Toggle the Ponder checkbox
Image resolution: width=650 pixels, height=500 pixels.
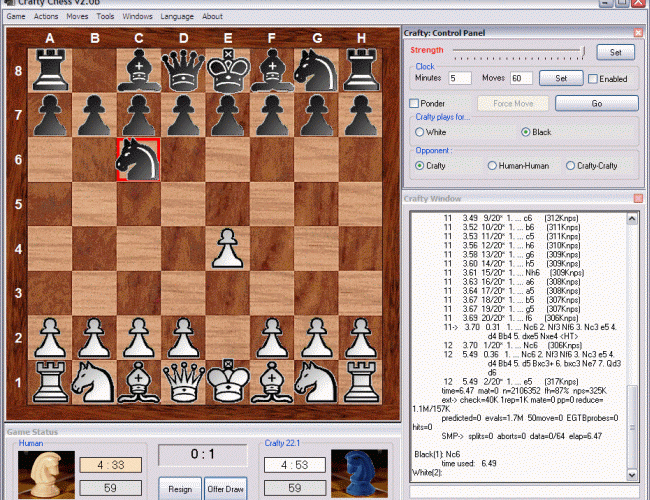pyautogui.click(x=415, y=103)
